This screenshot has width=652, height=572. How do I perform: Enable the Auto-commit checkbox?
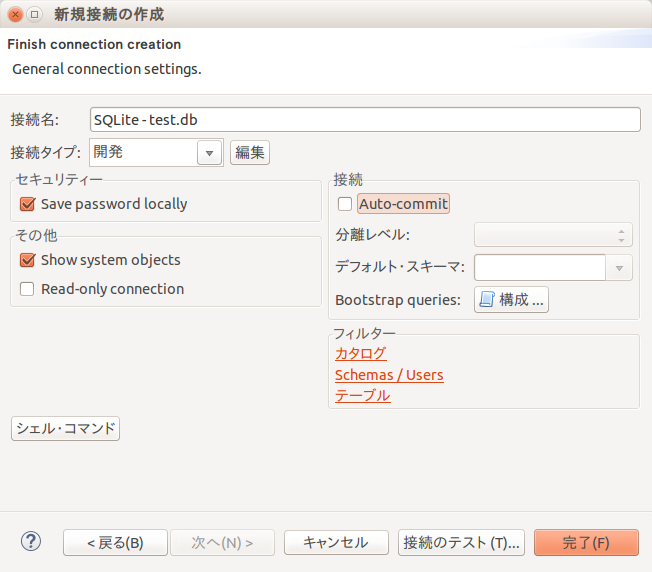(345, 204)
